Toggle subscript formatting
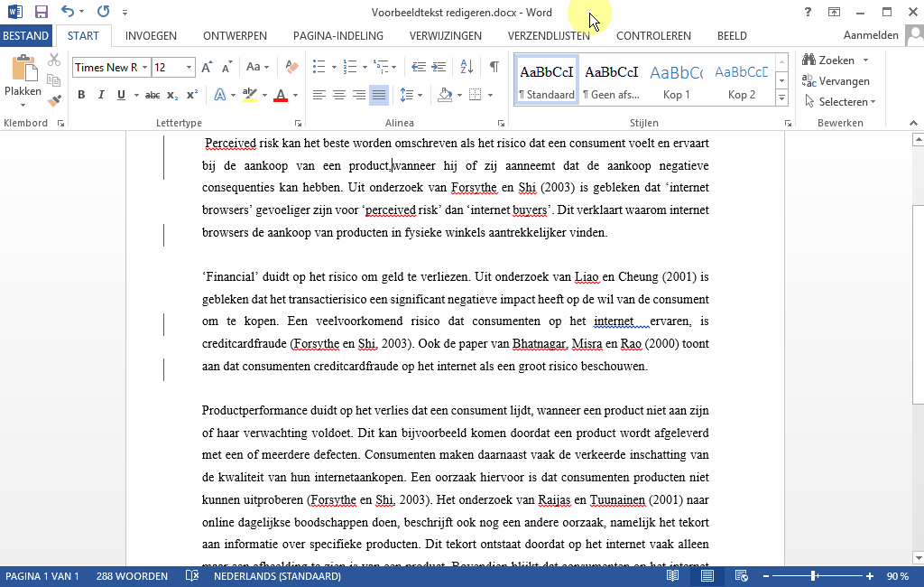The height and width of the screenshot is (587, 924). pos(172,95)
